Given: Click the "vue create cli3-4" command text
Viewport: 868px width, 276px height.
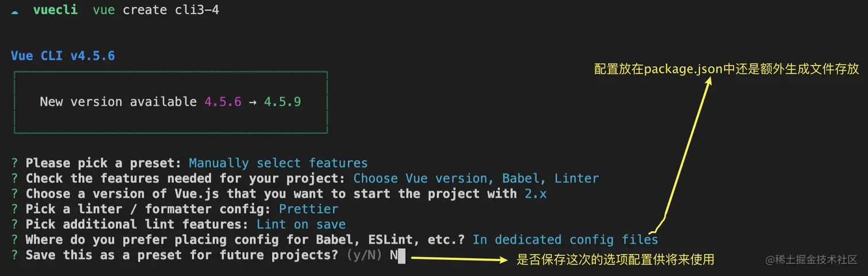Looking at the screenshot, I should click(x=156, y=11).
